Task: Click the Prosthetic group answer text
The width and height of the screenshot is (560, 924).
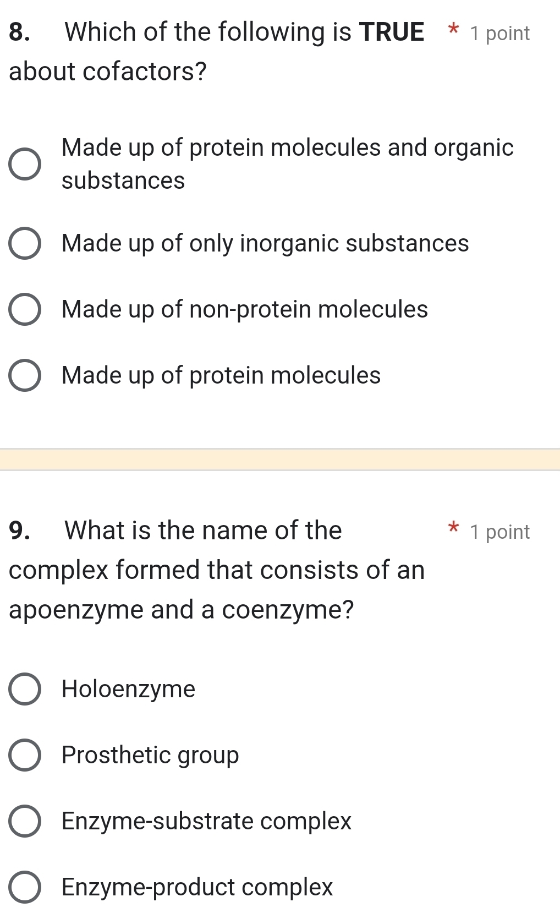Action: point(150,755)
